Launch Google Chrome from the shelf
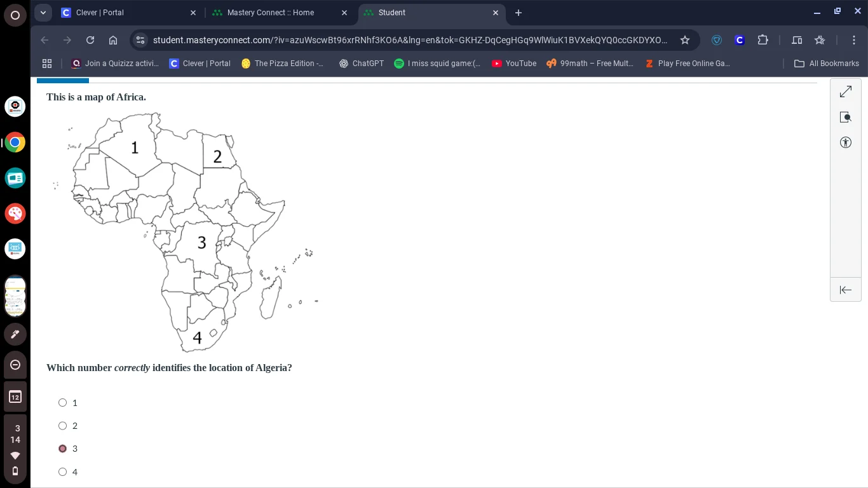868x488 pixels. [15, 142]
